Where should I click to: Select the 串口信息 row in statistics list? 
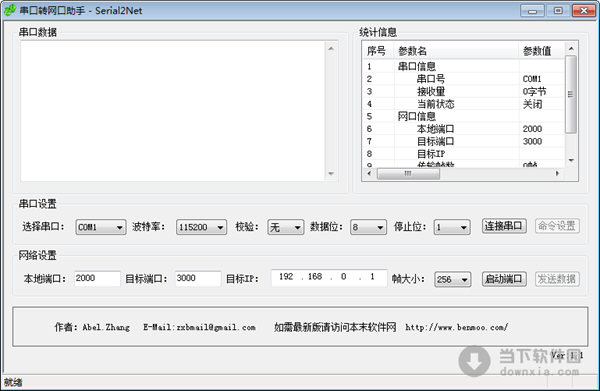(463, 66)
